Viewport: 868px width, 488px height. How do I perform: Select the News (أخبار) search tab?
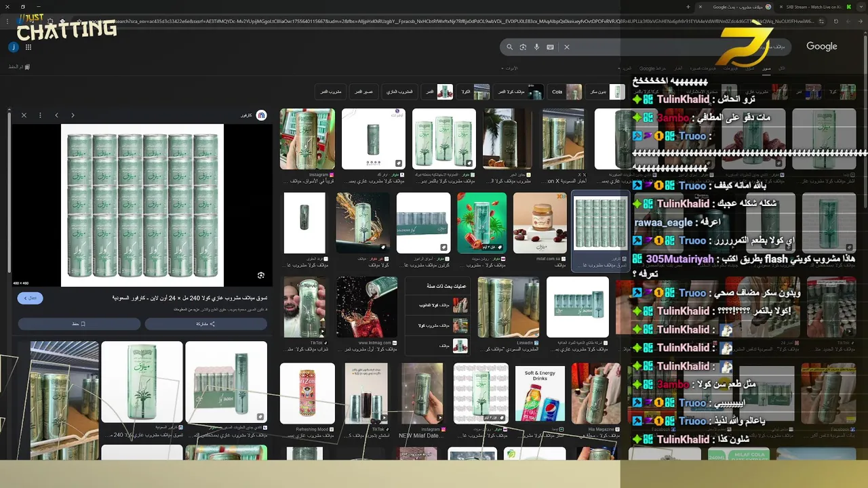(677, 68)
